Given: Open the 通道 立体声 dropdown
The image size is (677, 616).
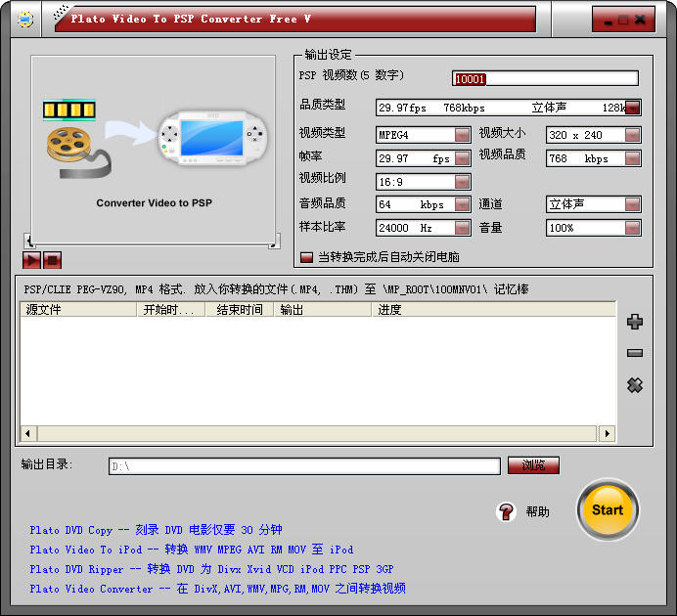Looking at the screenshot, I should [x=633, y=204].
